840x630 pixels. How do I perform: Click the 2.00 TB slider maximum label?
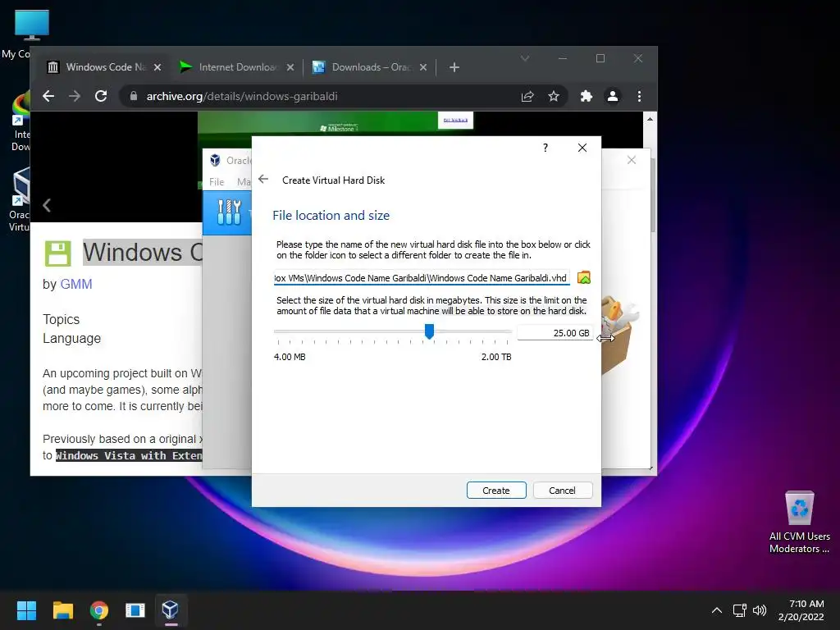pyautogui.click(x=496, y=357)
